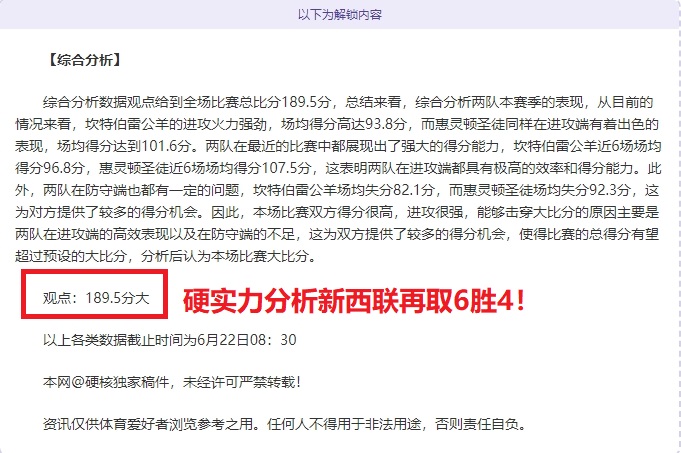The height and width of the screenshot is (453, 681).
Task: Click the line starting 为对方提供了较多的得分机会
Action: tap(337, 212)
